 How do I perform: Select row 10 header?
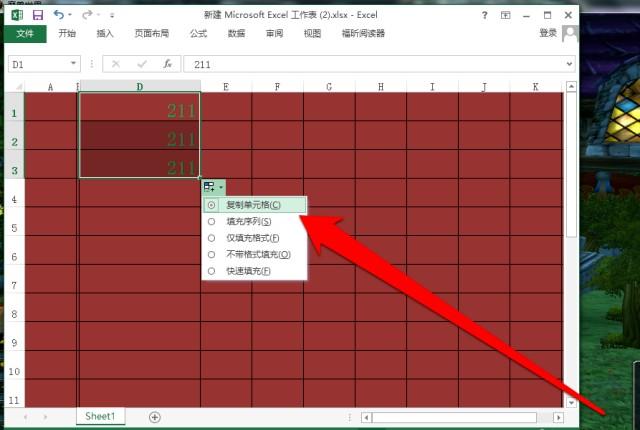(14, 365)
